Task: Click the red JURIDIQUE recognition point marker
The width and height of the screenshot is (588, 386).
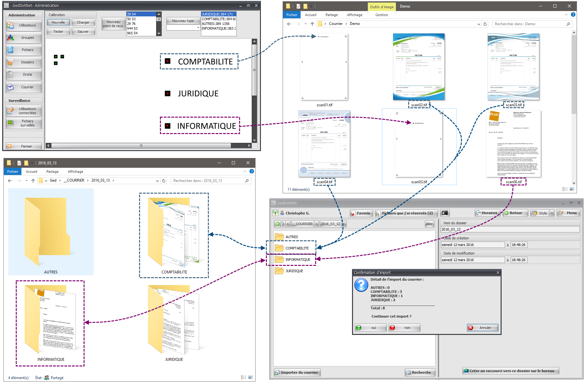Action: pos(168,93)
